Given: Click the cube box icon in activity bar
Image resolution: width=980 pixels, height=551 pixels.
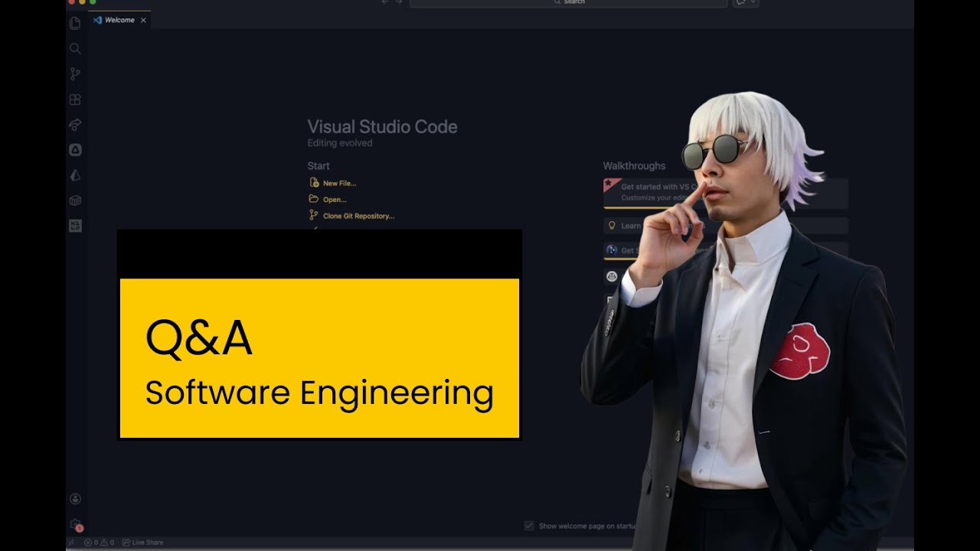Looking at the screenshot, I should pos(75,201).
